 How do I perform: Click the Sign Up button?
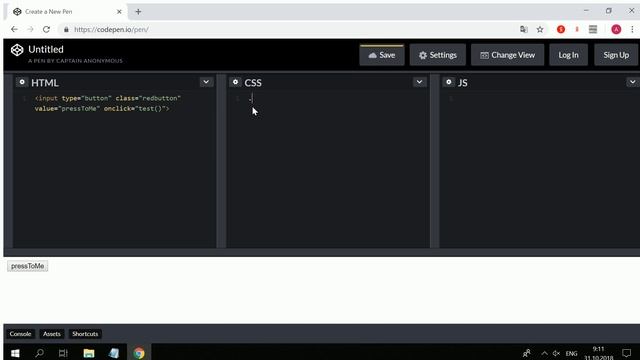pos(616,55)
